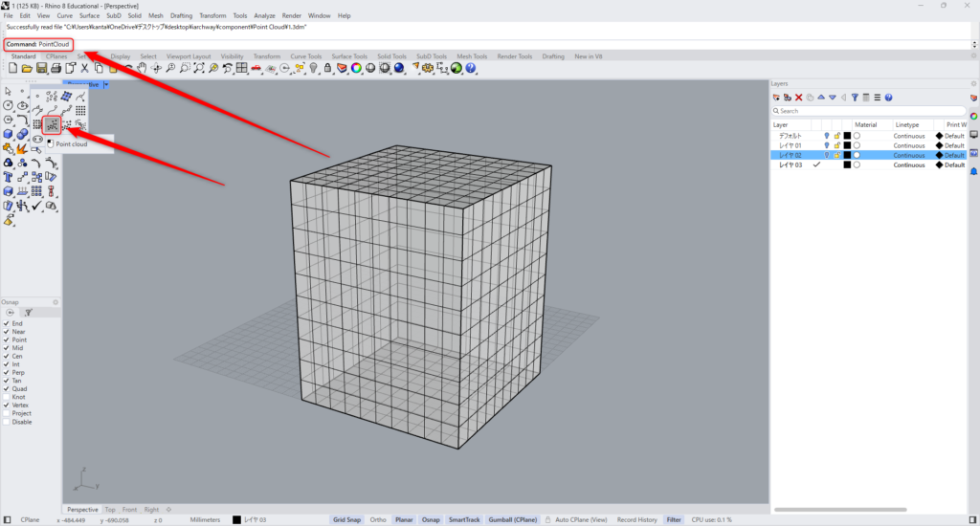Image resolution: width=980 pixels, height=526 pixels.
Task: Open the Surface menu
Action: (89, 16)
